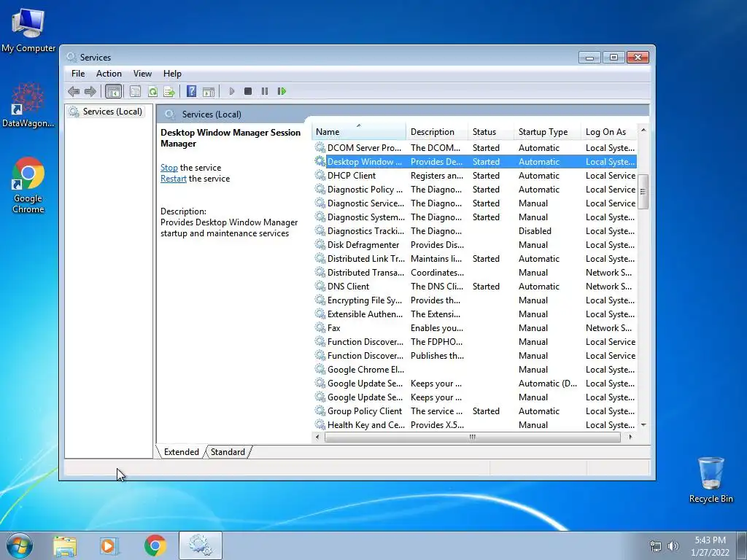Toggle Show/Hide Console Tree toolbar icon
This screenshot has height=560, width=747.
[x=113, y=91]
